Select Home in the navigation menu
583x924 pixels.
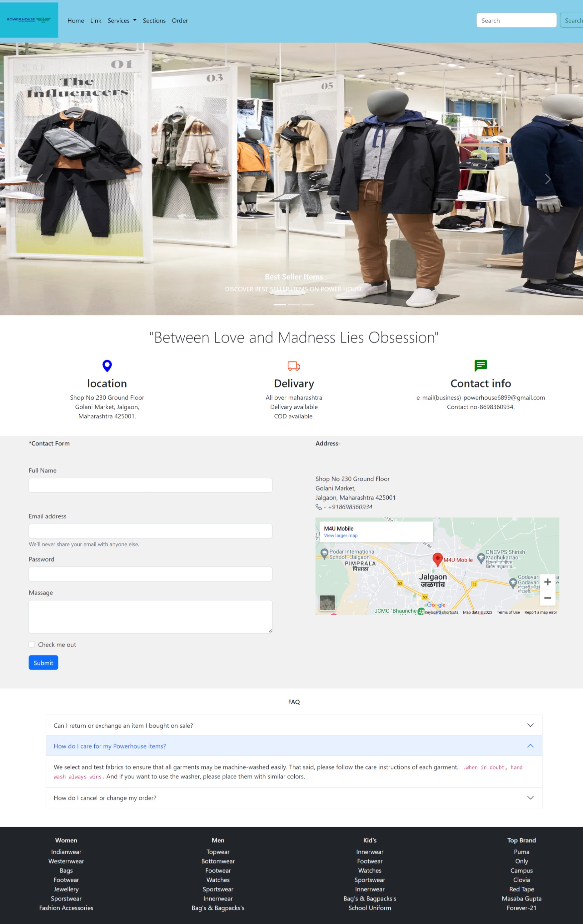coord(75,20)
